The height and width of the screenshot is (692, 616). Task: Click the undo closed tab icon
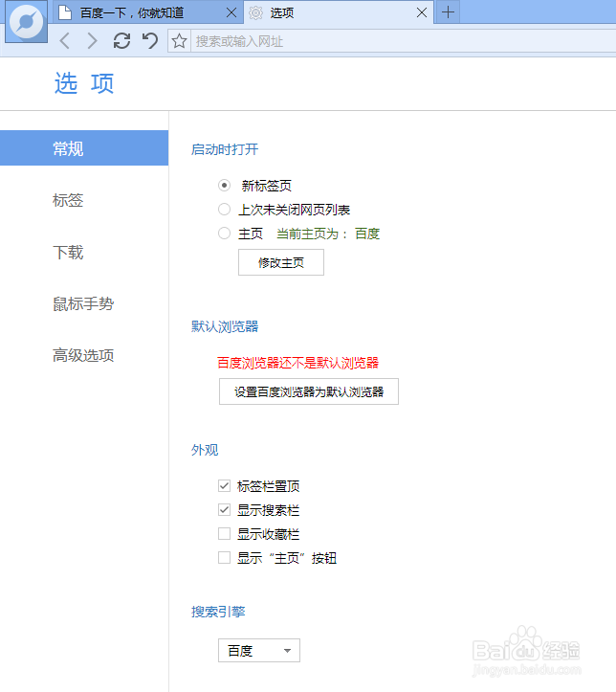click(150, 41)
